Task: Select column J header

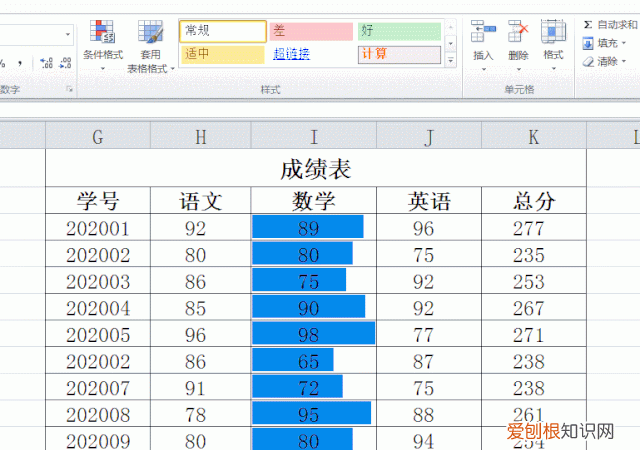Action: click(429, 137)
